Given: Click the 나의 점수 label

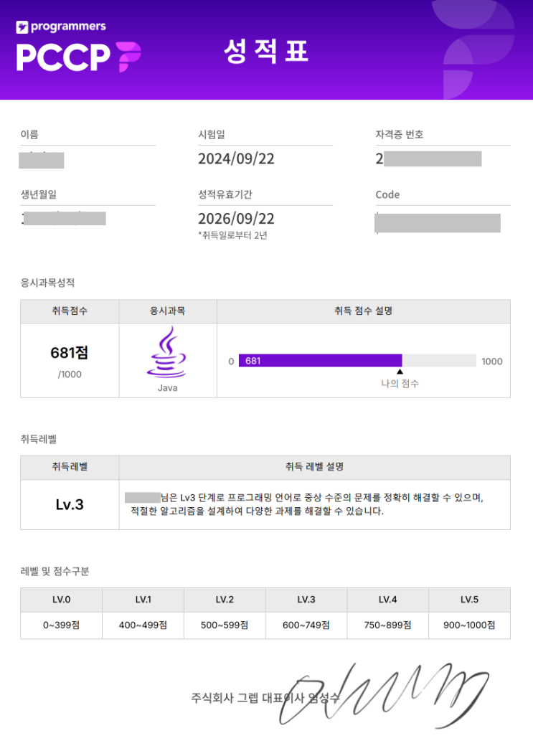Looking at the screenshot, I should click(400, 384).
